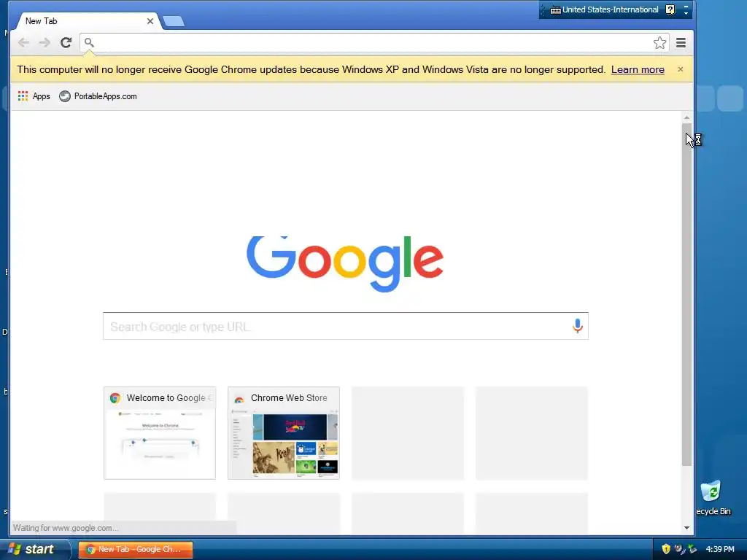
Task: Start voice search with the microphone icon
Action: click(578, 326)
